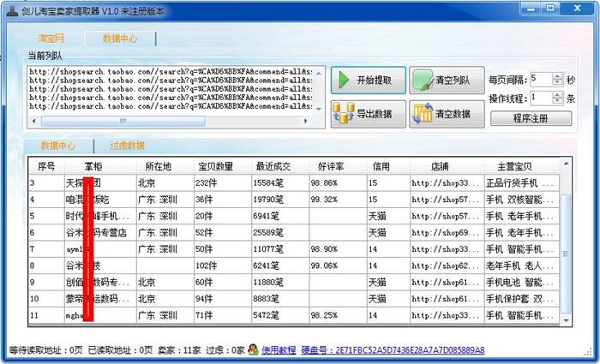Click the 手机保护套 main product cell
This screenshot has height=364, width=600.
[x=522, y=299]
